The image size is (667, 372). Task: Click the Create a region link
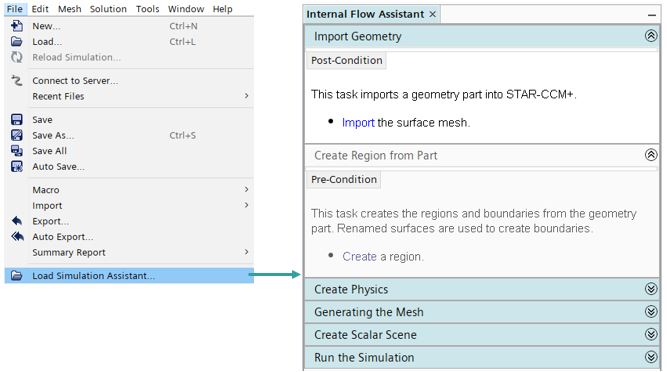pyautogui.click(x=359, y=257)
